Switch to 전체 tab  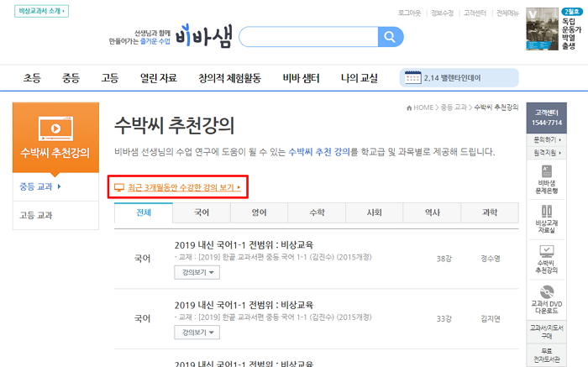144,212
